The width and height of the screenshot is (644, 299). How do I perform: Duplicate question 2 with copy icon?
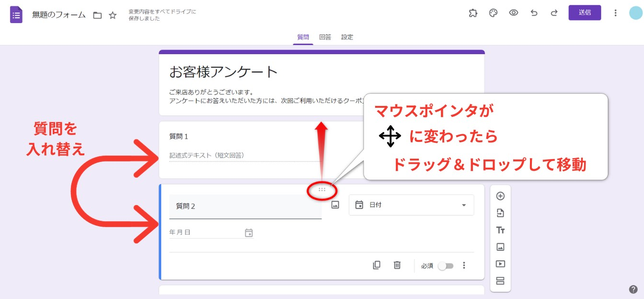click(x=377, y=265)
